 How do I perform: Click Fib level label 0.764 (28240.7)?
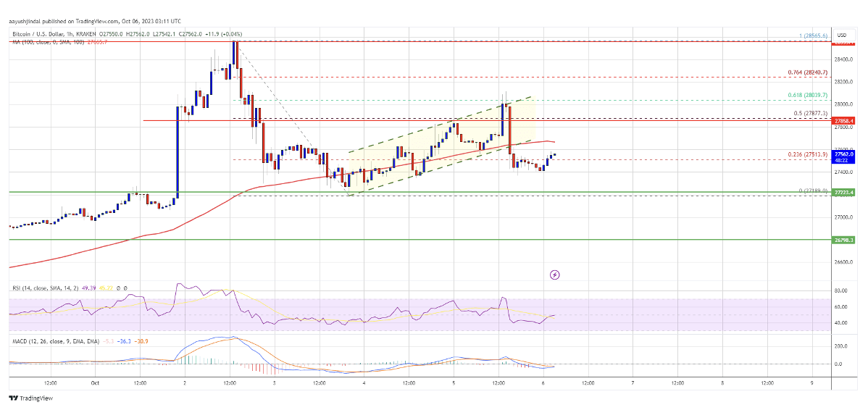tap(809, 72)
